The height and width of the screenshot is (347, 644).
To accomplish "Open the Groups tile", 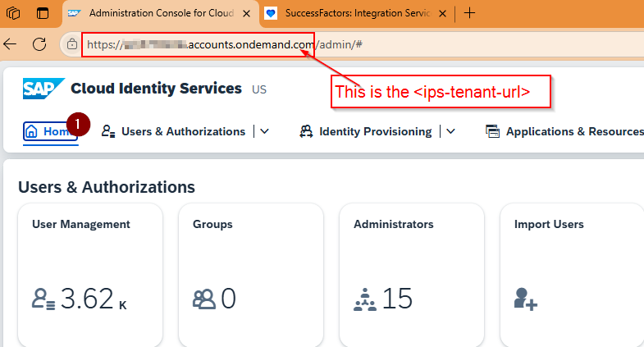I will click(x=251, y=275).
